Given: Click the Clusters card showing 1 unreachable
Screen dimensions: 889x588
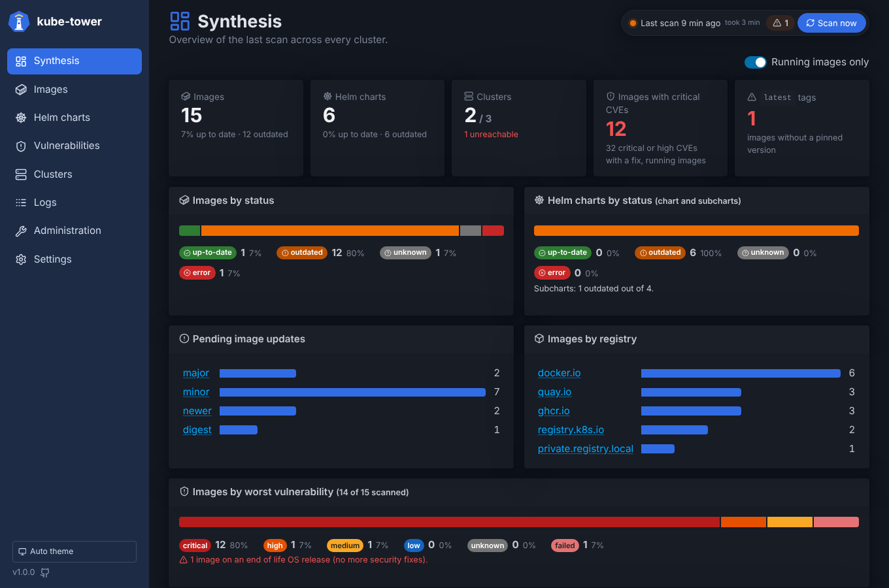Looking at the screenshot, I should pos(519,128).
